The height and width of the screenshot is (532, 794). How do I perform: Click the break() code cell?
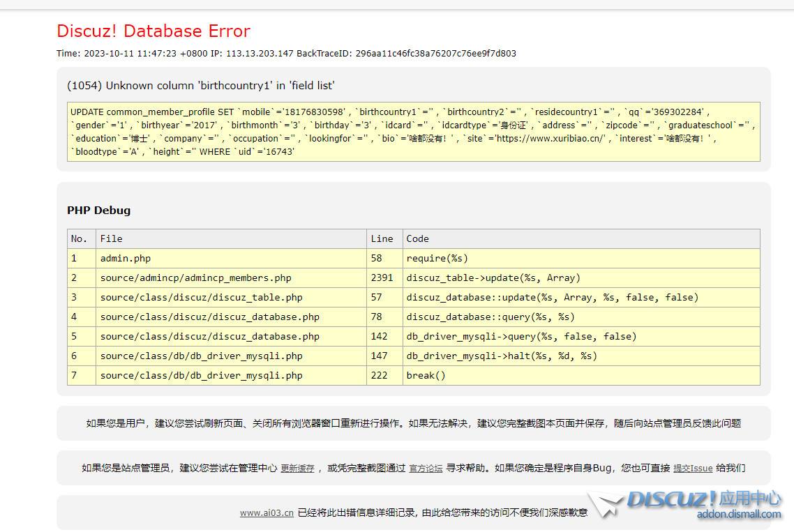pyautogui.click(x=426, y=375)
